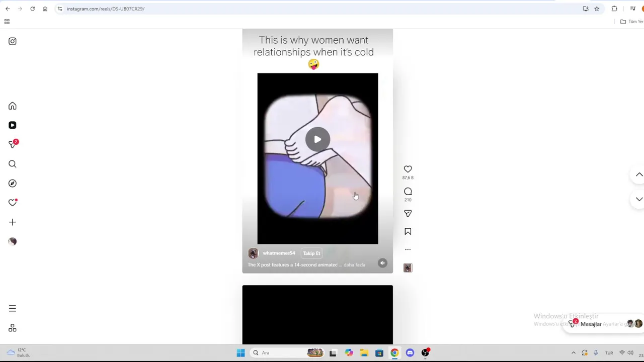View site information icon in address bar
This screenshot has width=644, height=362.
[x=59, y=9]
